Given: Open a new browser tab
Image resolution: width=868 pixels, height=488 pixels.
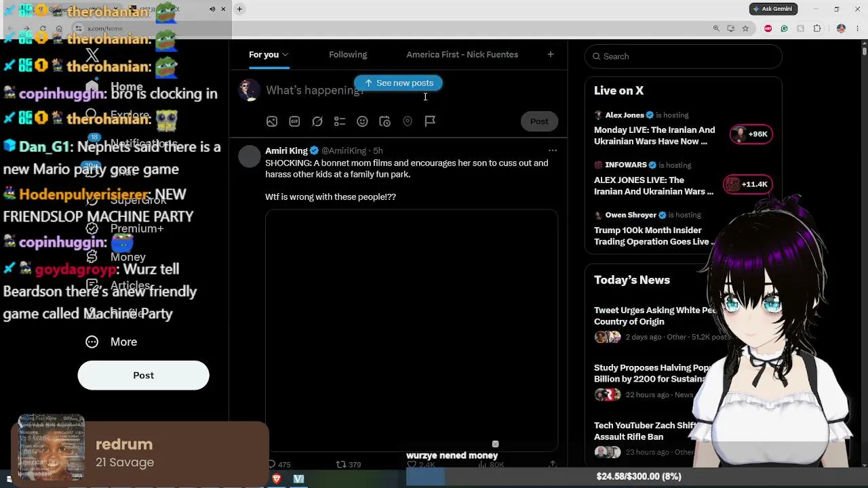Looking at the screenshot, I should 239,9.
